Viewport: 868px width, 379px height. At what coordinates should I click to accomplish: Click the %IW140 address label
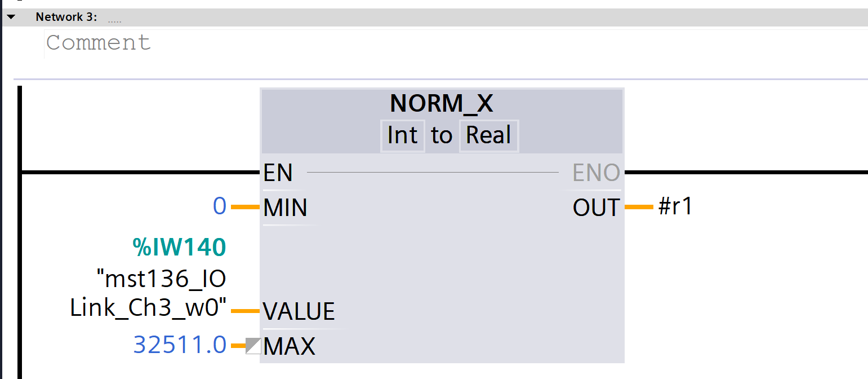(180, 247)
